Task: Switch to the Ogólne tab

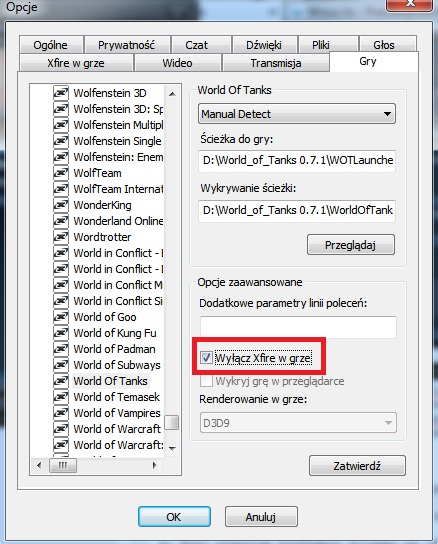Action: pos(51,45)
